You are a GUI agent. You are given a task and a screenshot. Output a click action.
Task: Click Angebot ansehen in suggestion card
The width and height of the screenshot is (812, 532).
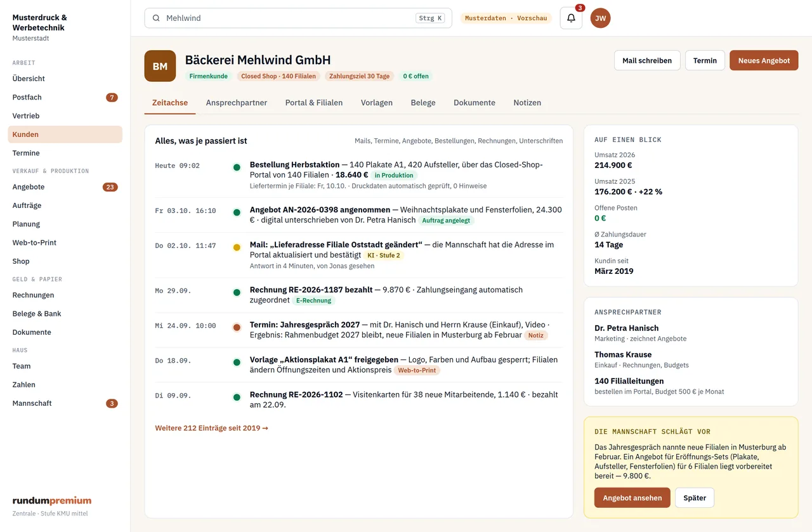click(x=632, y=498)
